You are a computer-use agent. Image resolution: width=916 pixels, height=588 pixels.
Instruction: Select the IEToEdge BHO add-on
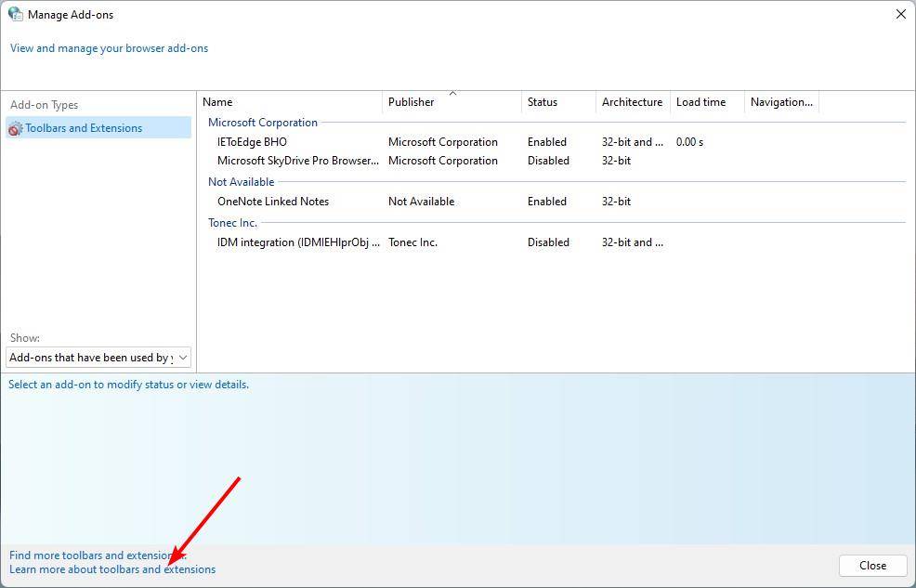coord(252,142)
